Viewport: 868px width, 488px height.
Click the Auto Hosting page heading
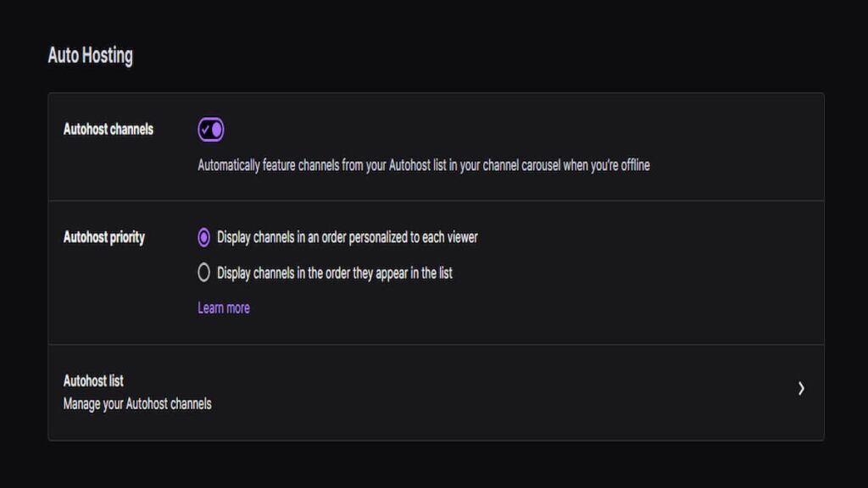tap(90, 55)
